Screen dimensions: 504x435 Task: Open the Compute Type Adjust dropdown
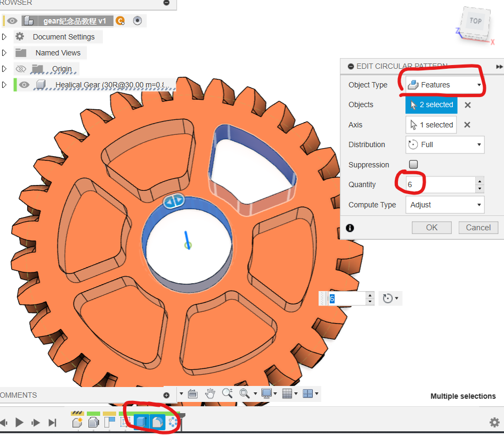coord(444,205)
